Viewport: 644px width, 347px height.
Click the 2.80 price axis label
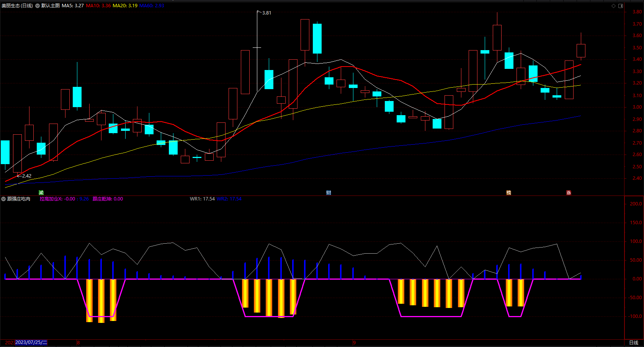click(637, 131)
